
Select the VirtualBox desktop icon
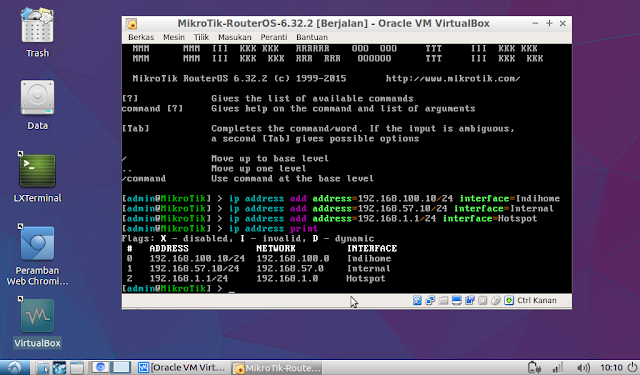(x=37, y=323)
